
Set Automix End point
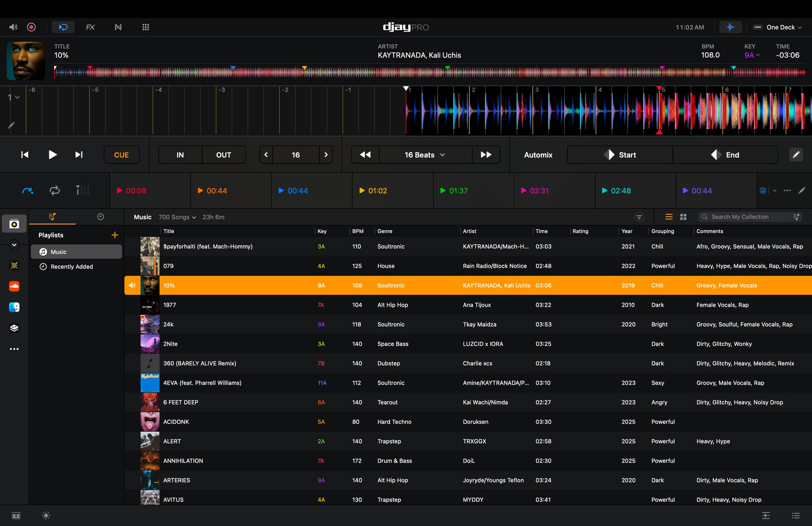[x=725, y=155]
